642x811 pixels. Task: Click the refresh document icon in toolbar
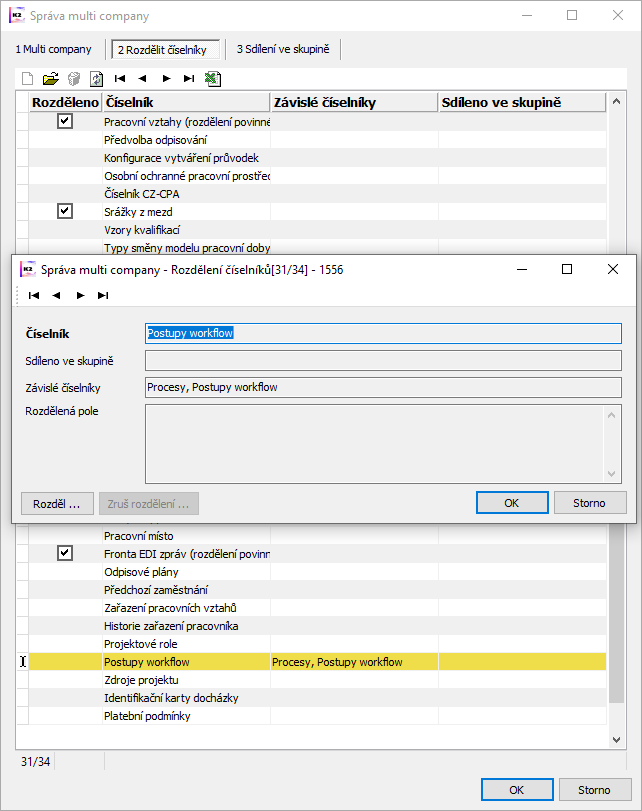pos(97,79)
